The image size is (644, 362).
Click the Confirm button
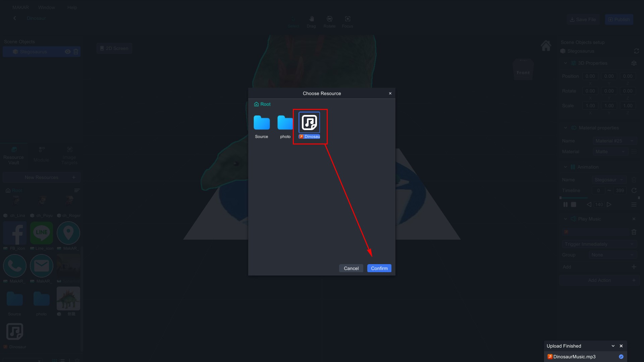(379, 268)
